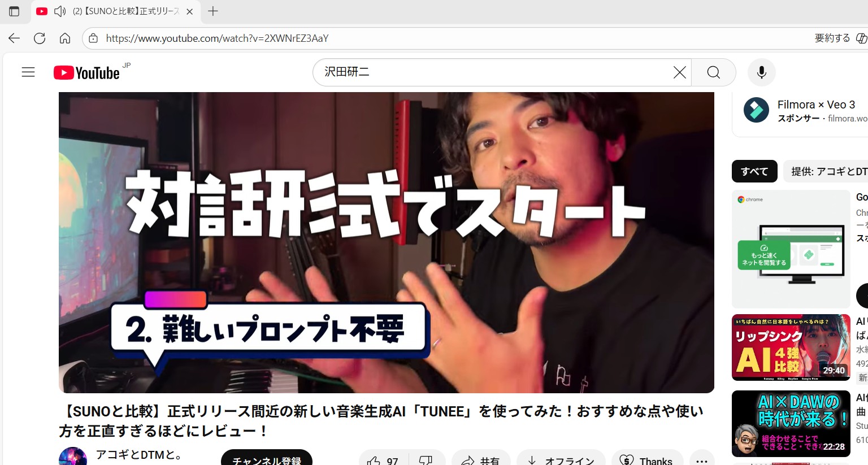Image resolution: width=868 pixels, height=465 pixels.
Task: Reload the page using the refresh icon
Action: tap(40, 38)
